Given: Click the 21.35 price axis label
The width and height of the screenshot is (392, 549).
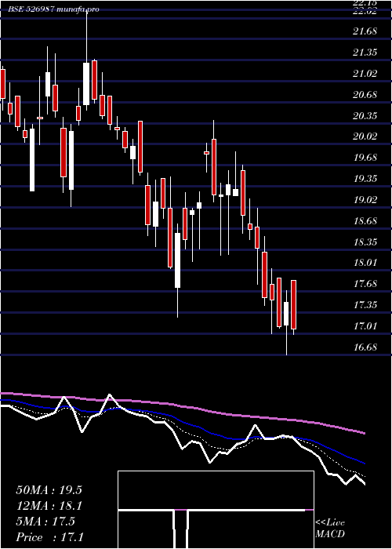Looking at the screenshot, I should (365, 53).
